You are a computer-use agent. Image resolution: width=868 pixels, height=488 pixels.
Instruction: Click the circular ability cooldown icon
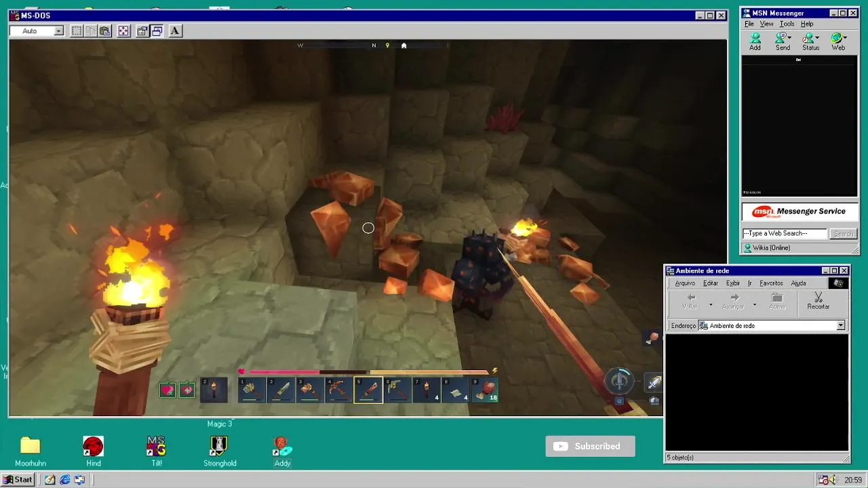[x=619, y=380]
